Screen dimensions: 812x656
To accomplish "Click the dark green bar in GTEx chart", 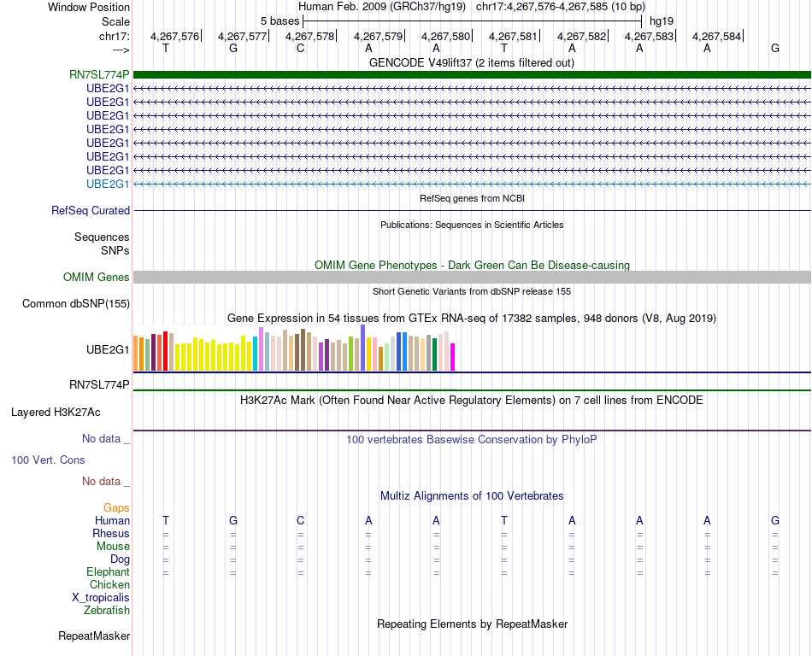I will point(434,354).
